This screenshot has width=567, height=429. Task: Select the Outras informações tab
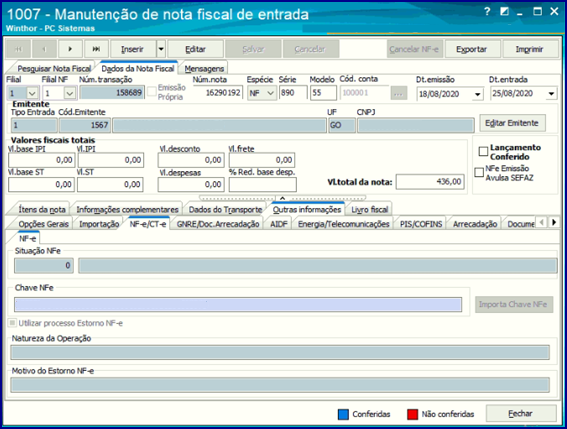coord(307,209)
